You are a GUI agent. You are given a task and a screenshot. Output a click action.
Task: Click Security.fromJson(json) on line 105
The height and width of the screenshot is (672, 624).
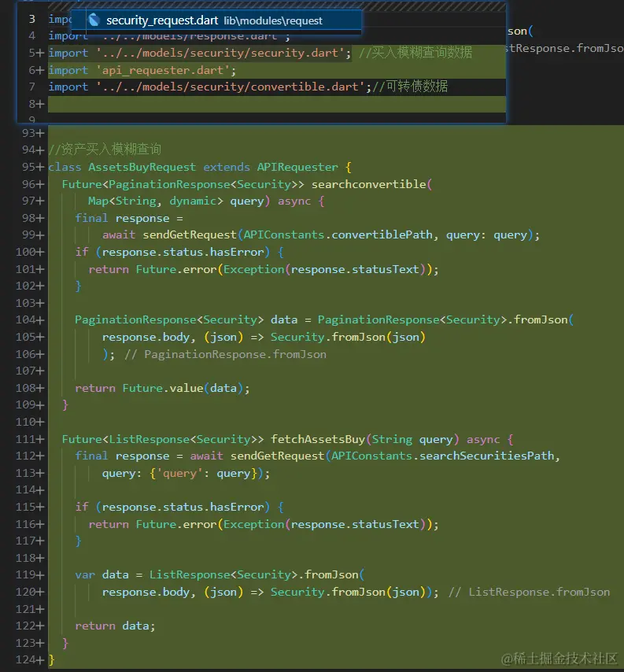pyautogui.click(x=348, y=337)
